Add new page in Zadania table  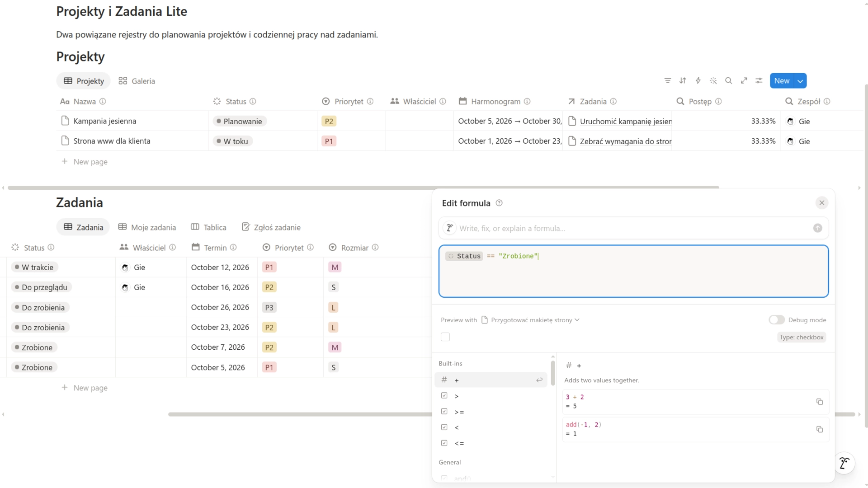(85, 388)
